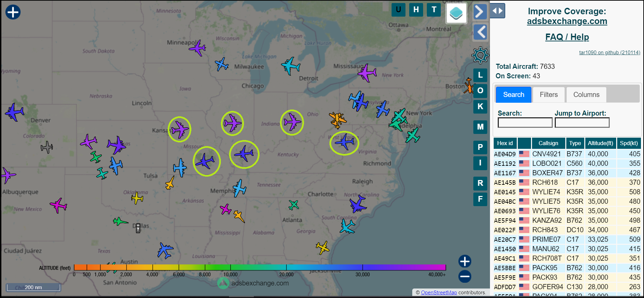This screenshot has height=298, width=644.
Task: Click the R map option button
Action: [480, 183]
